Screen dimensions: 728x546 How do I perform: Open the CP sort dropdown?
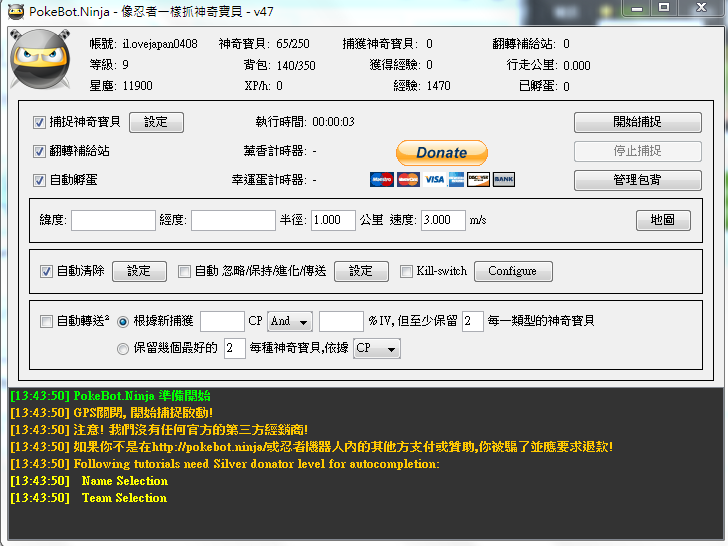(x=377, y=348)
